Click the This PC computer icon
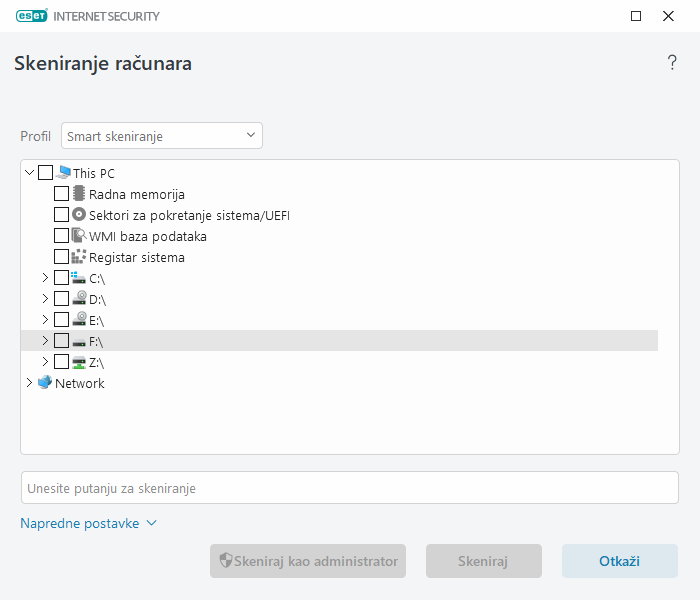The image size is (700, 600). click(64, 173)
